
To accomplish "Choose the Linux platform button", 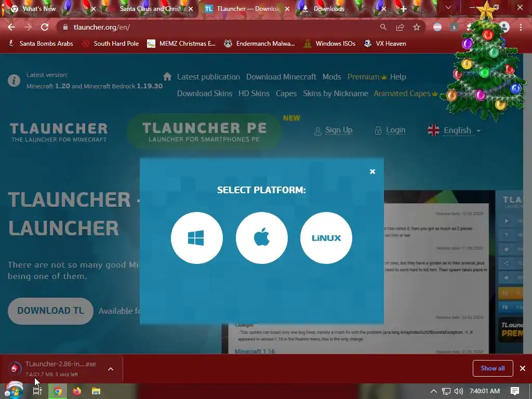I will (326, 238).
